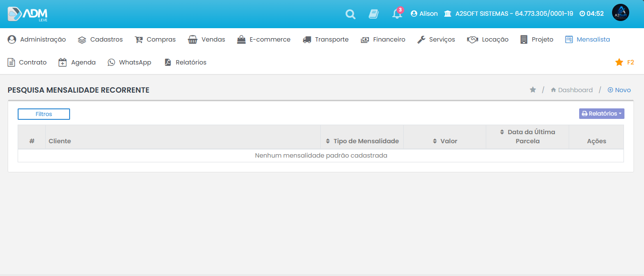Open the Vendas menu
Image resolution: width=644 pixels, height=276 pixels.
(x=206, y=40)
